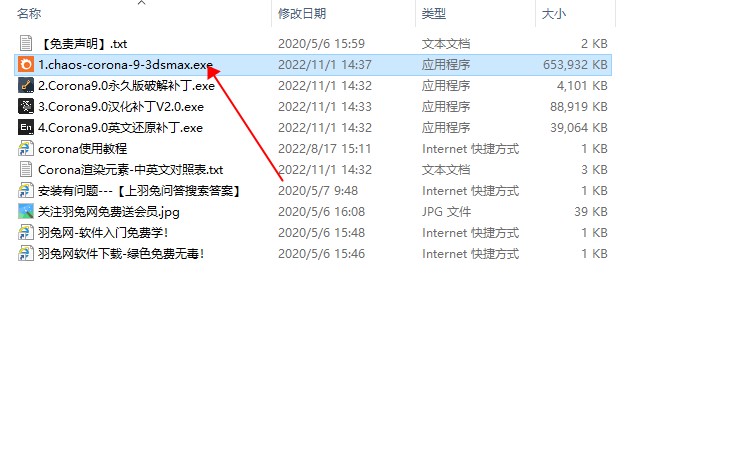Click the 2 KB size value
Screen dimensions: 738x476
[594, 44]
